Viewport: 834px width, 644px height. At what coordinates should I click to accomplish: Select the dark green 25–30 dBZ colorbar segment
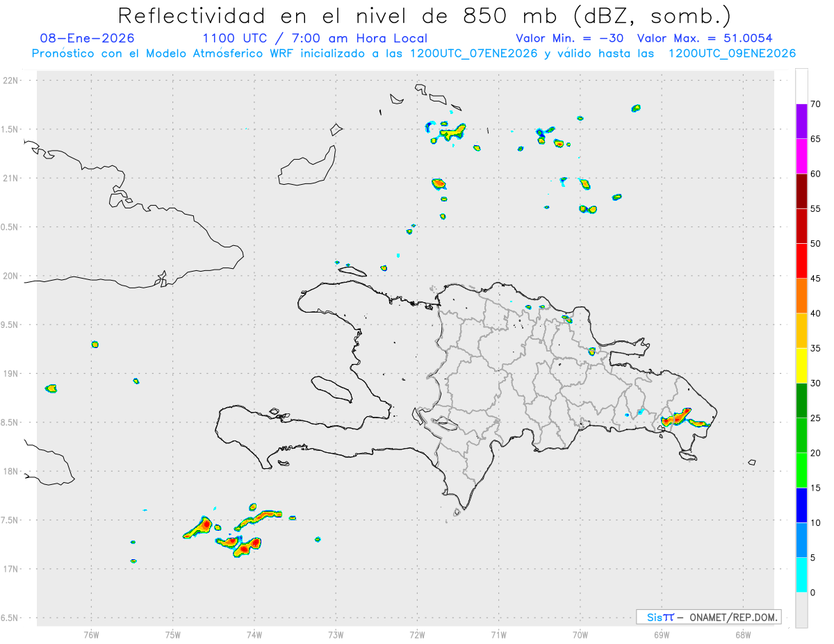[801, 401]
